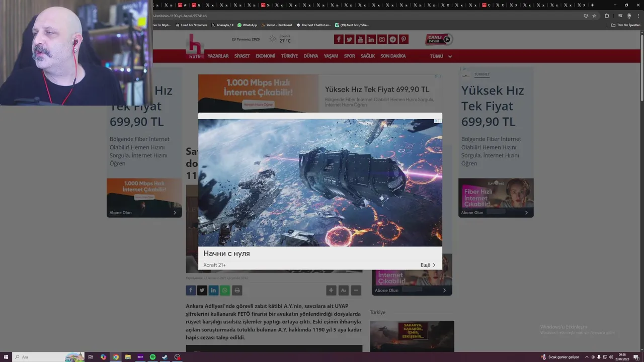Open the Pinterest icon in the site header
This screenshot has height=362, width=644.
point(404,39)
